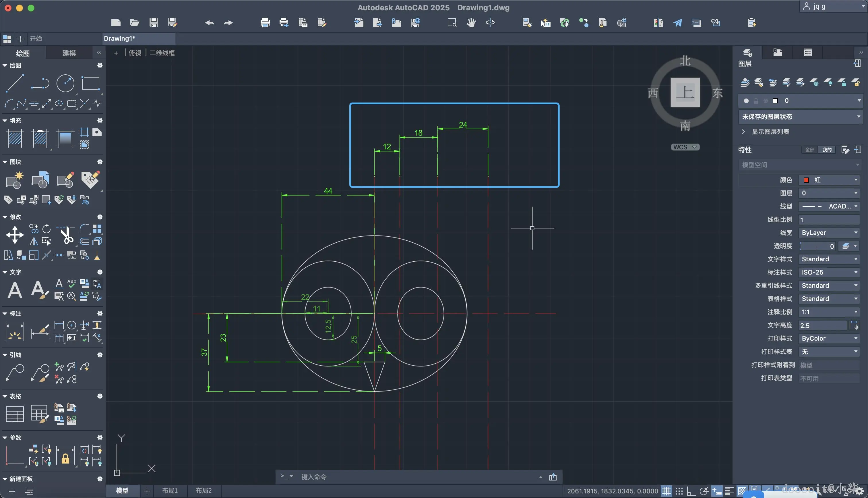Viewport: 868px width, 498px height.
Task: Activate the Move tool
Action: pos(15,235)
